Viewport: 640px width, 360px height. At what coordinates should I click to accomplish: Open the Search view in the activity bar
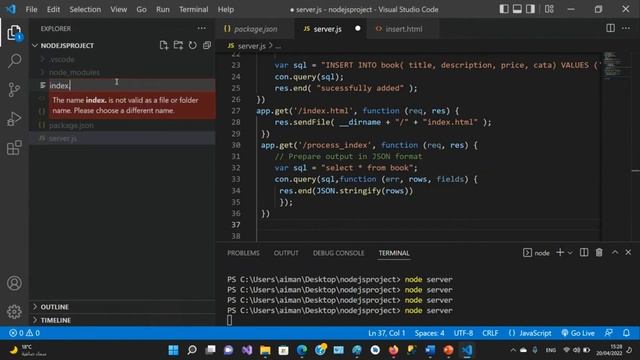point(14,61)
